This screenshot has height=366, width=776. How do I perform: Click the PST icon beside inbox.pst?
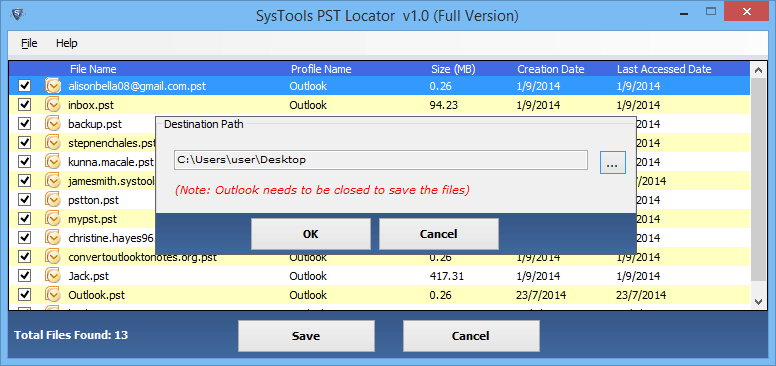pyautogui.click(x=52, y=105)
